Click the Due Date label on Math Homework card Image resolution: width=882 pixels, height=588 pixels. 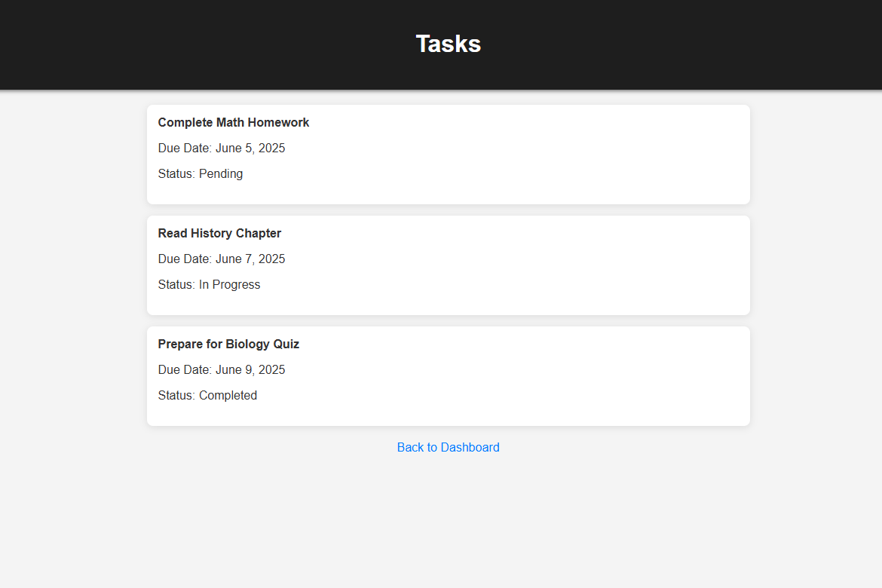[x=185, y=148]
